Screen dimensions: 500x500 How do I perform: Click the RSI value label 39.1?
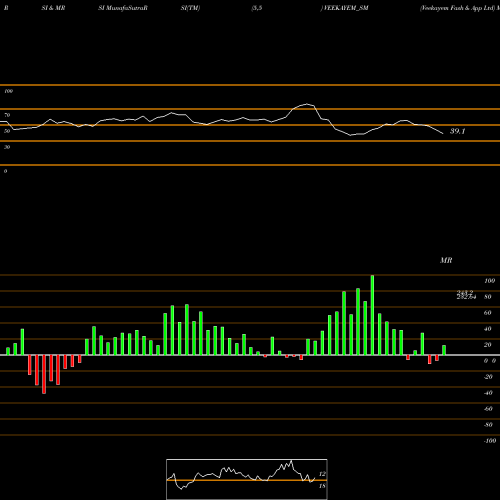(x=457, y=131)
